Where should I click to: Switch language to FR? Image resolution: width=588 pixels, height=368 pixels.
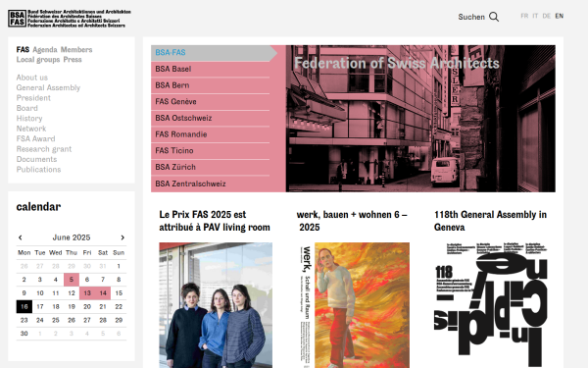524,16
